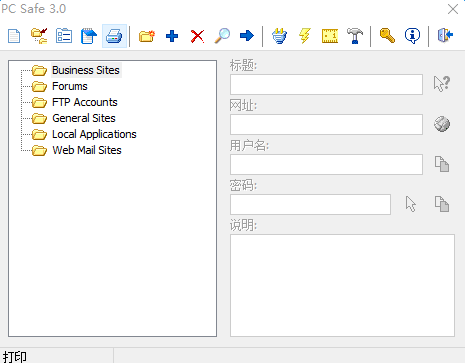Add a new folder with star icon

147,36
